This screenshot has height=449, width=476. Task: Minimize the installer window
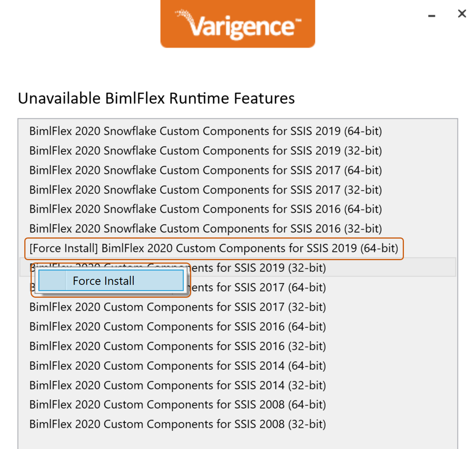[x=432, y=16]
